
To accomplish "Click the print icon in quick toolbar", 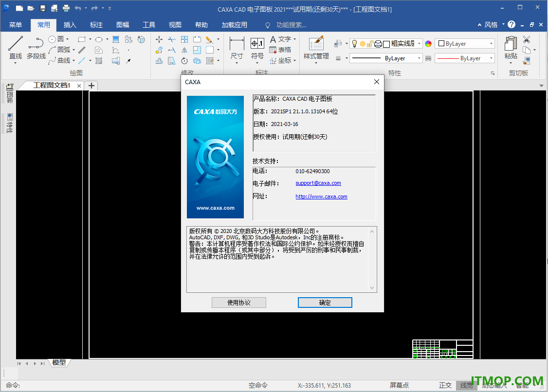I will (66, 8).
